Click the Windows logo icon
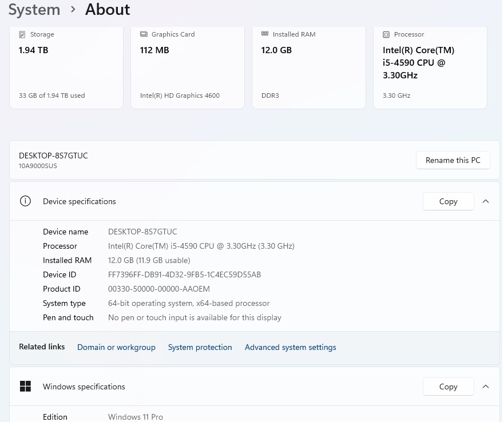The image size is (504, 422). (25, 387)
